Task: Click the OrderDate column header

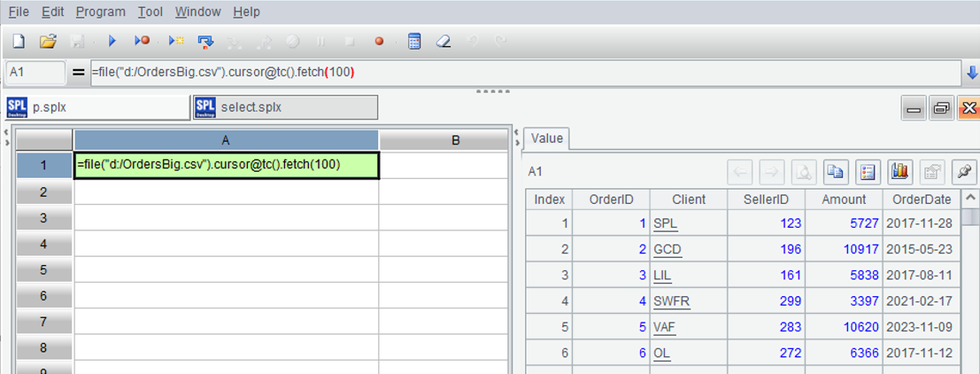Action: pyautogui.click(x=922, y=199)
